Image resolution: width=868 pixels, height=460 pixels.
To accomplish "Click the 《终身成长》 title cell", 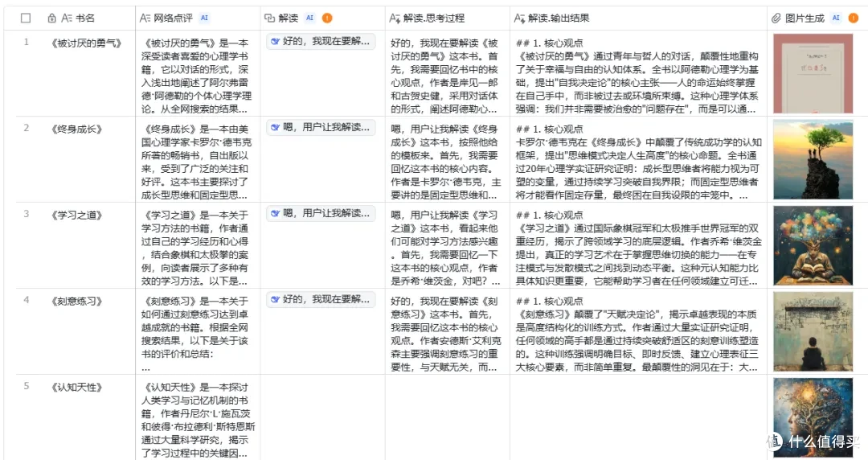I will coord(76,129).
